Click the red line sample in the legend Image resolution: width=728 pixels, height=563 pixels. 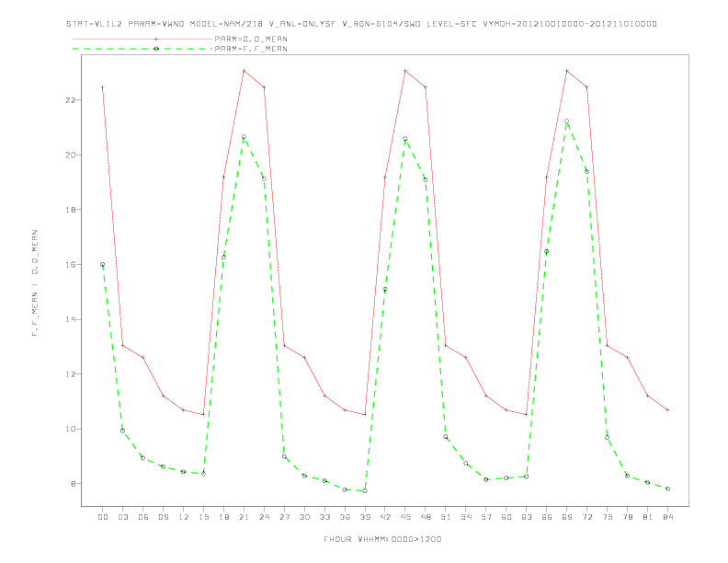coord(142,39)
